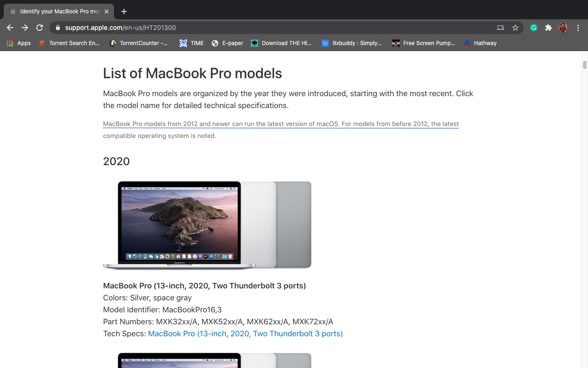Image resolution: width=588 pixels, height=368 pixels.
Task: Open the MacBook Pro 13-inch 2020 Tech Specs link
Action: 245,333
